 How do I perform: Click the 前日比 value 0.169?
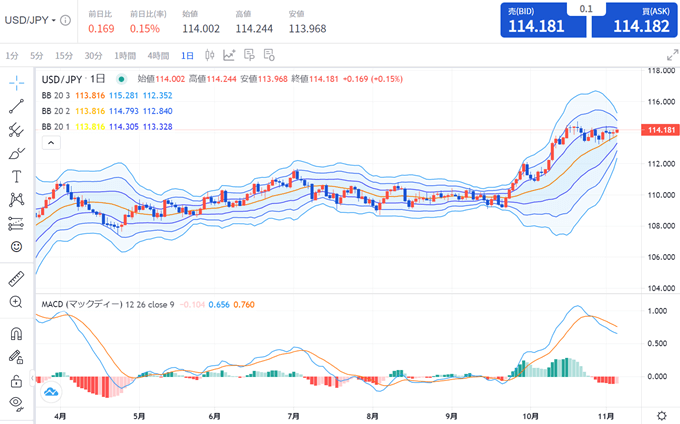coord(101,29)
